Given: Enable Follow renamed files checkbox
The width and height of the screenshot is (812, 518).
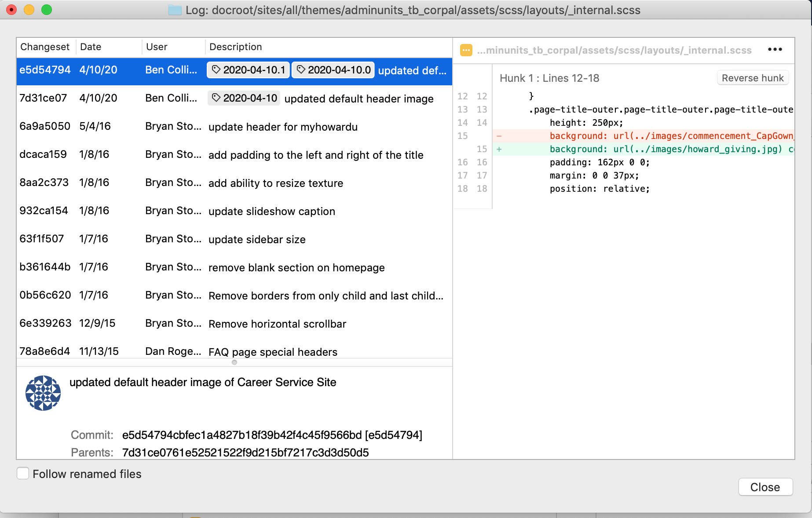Looking at the screenshot, I should click(23, 474).
